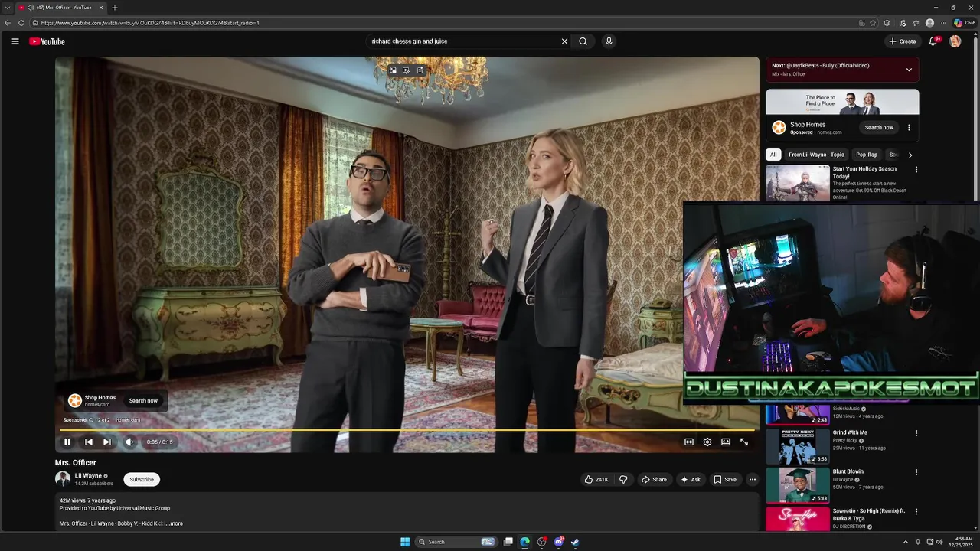Open the tab search dropdown arrow

(7, 8)
